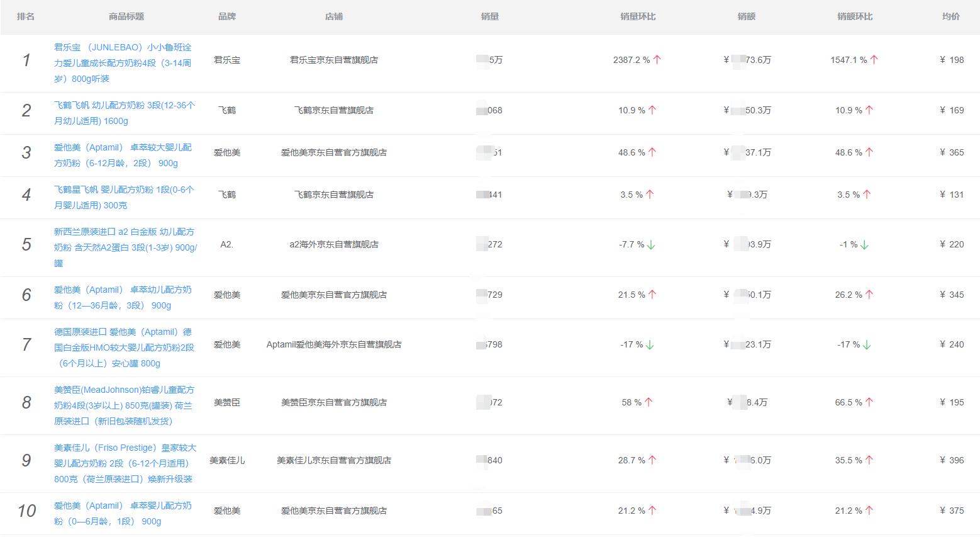Viewport: 980px width, 537px height.
Task: Click the 飞鹤京东自营旗舰店 store name
Action: point(335,109)
